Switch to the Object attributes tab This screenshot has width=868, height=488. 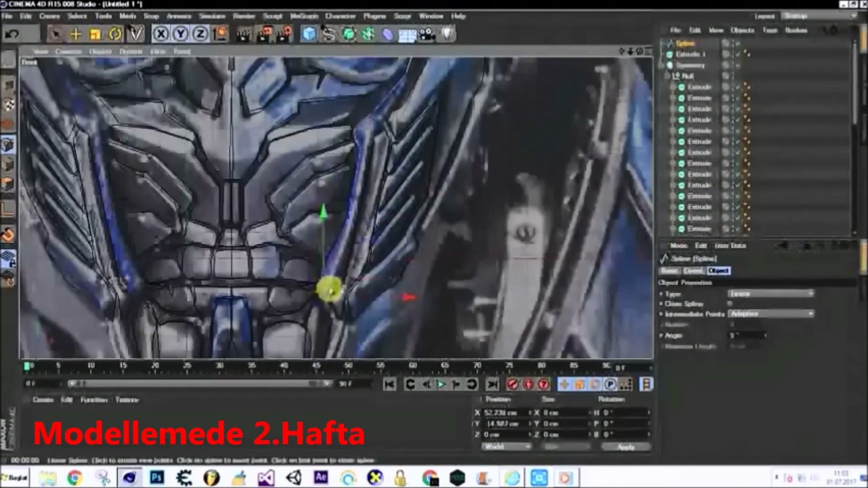(x=718, y=270)
